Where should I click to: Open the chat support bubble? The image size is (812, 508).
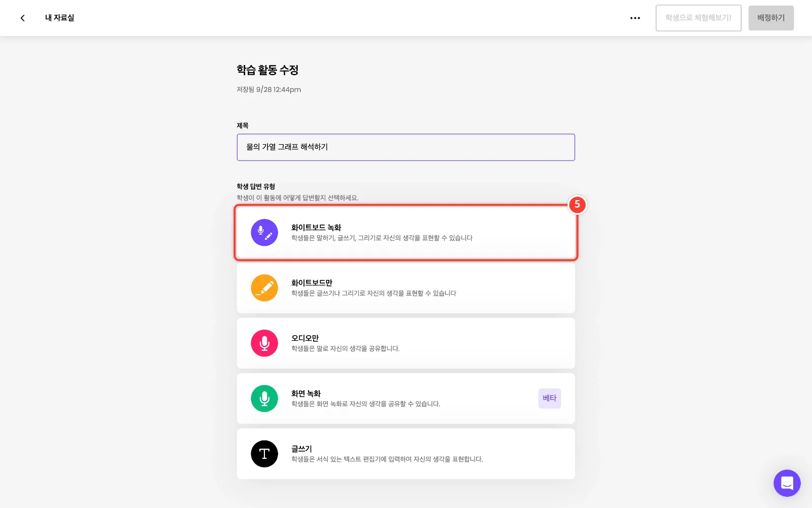[x=787, y=483]
